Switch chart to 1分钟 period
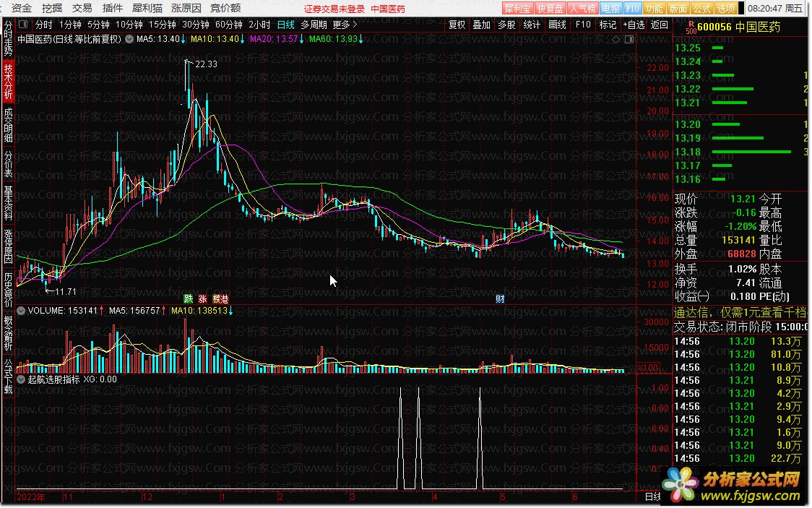Image resolution: width=812 pixels, height=508 pixels. 70,25
